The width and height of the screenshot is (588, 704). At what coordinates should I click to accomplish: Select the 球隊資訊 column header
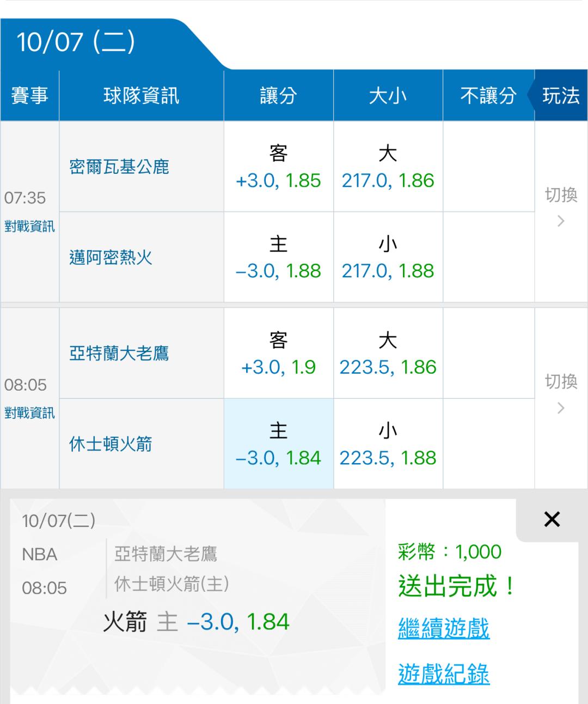(141, 96)
